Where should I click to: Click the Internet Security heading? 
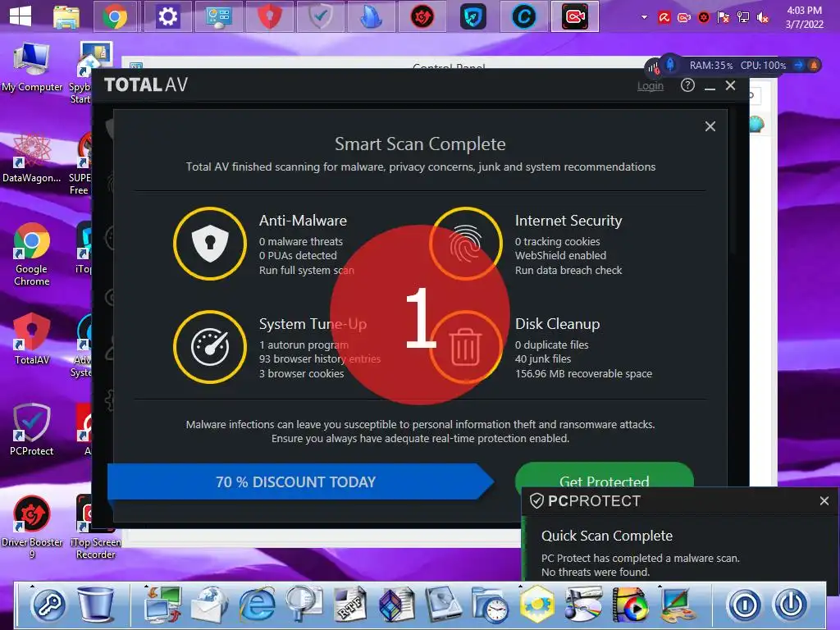[x=568, y=221]
